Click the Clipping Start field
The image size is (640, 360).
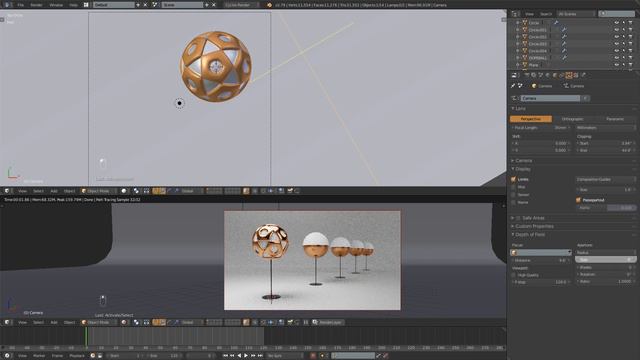(x=606, y=143)
